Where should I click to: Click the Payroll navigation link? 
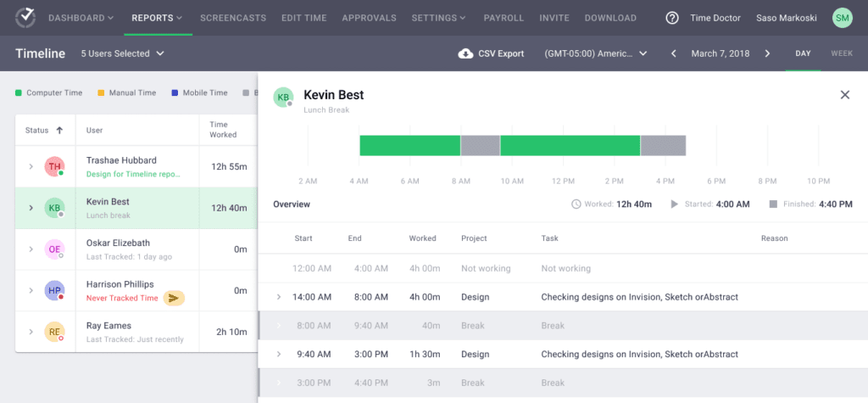tap(504, 18)
